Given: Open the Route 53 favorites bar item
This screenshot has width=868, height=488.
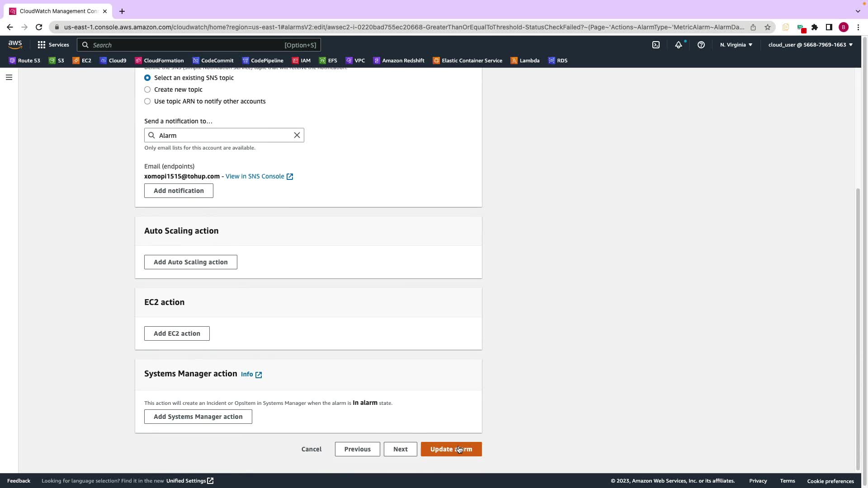Looking at the screenshot, I should (x=24, y=61).
